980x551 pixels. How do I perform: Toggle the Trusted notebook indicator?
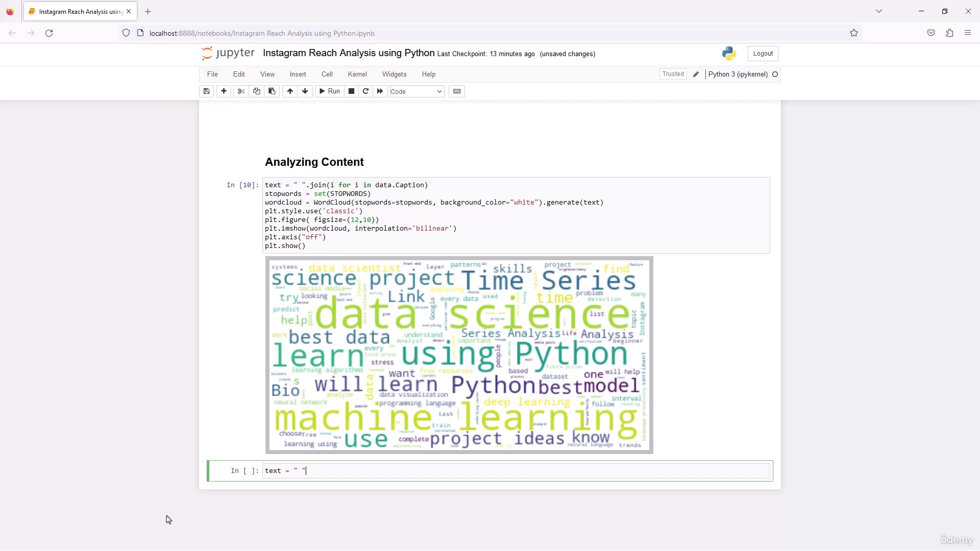tap(673, 74)
